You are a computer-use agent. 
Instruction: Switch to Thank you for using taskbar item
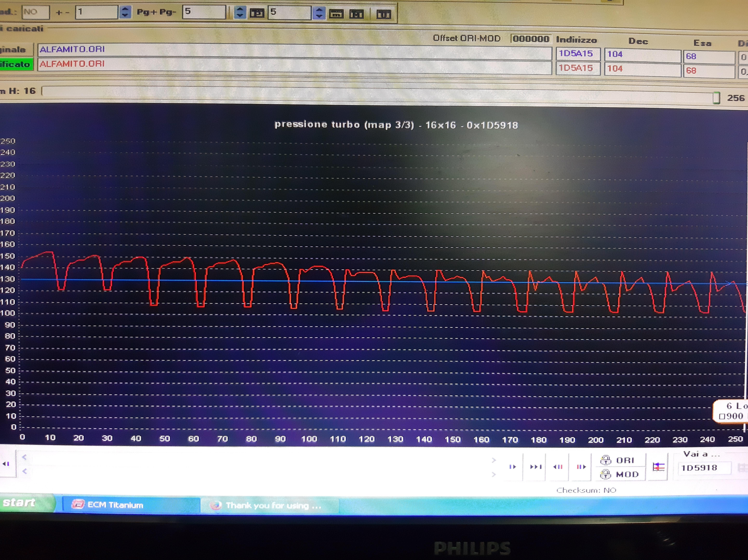[269, 506]
